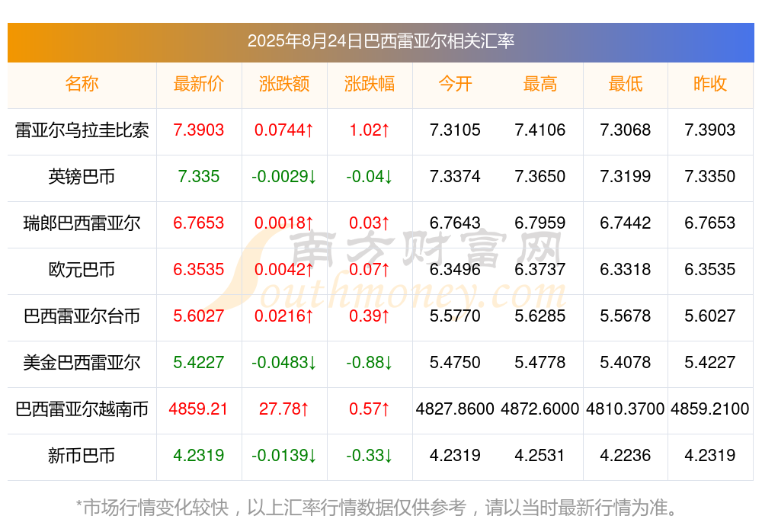
Task: Click change amount -0.0483↓
Action: (283, 363)
